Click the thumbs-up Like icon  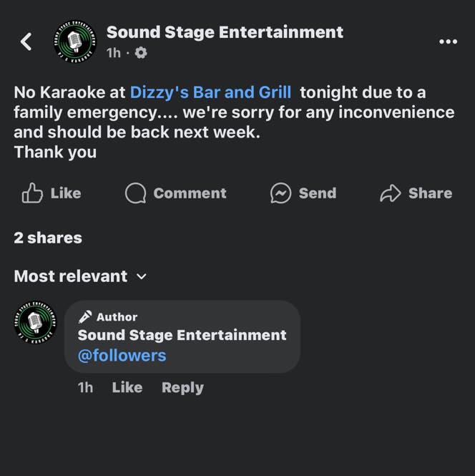[x=32, y=193]
